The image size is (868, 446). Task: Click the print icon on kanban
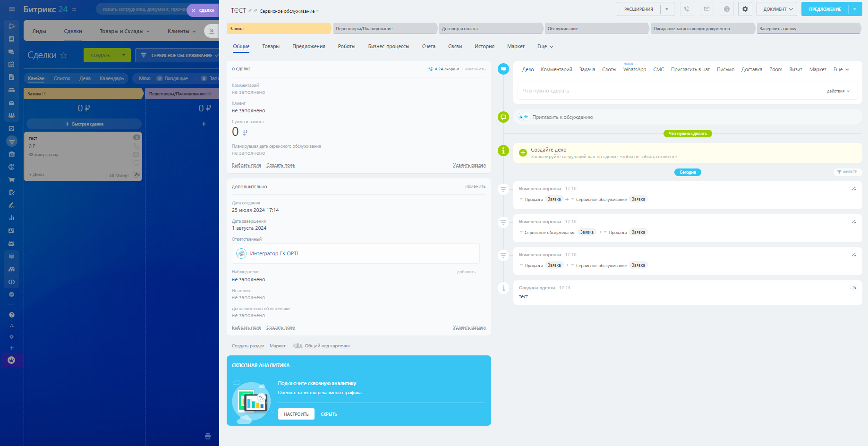click(208, 436)
